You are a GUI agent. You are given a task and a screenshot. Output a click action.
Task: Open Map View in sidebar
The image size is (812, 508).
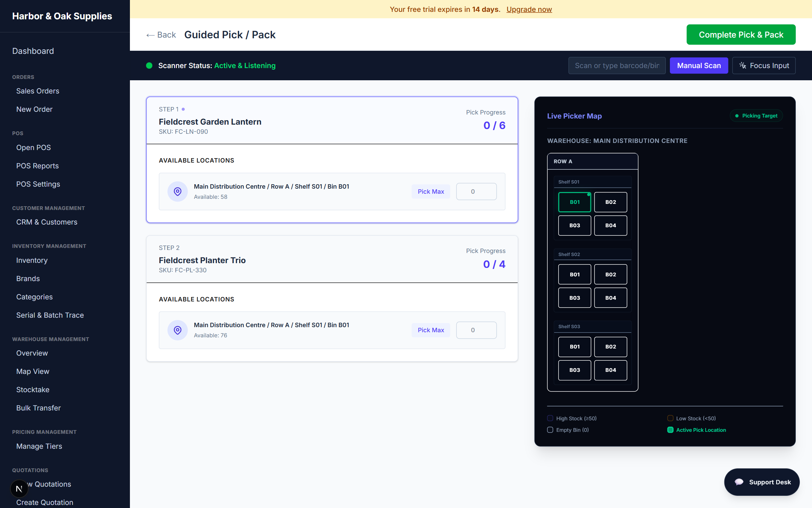pyautogui.click(x=33, y=372)
